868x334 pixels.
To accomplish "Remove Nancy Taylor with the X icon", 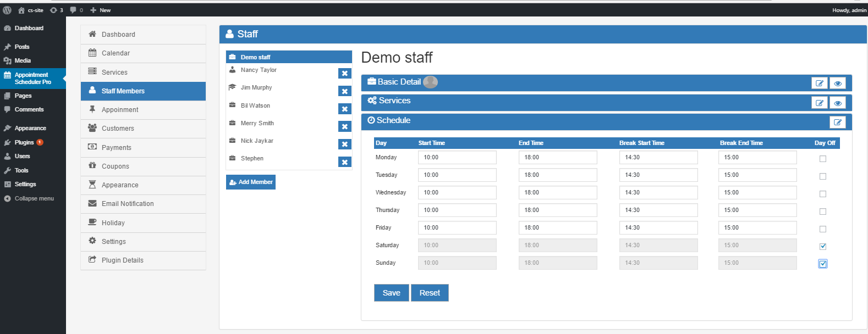I will point(344,74).
